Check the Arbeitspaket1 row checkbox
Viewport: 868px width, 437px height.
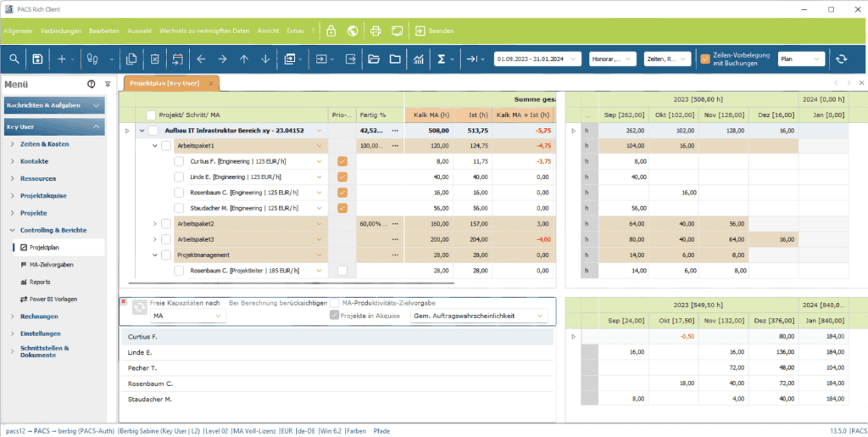pos(166,146)
